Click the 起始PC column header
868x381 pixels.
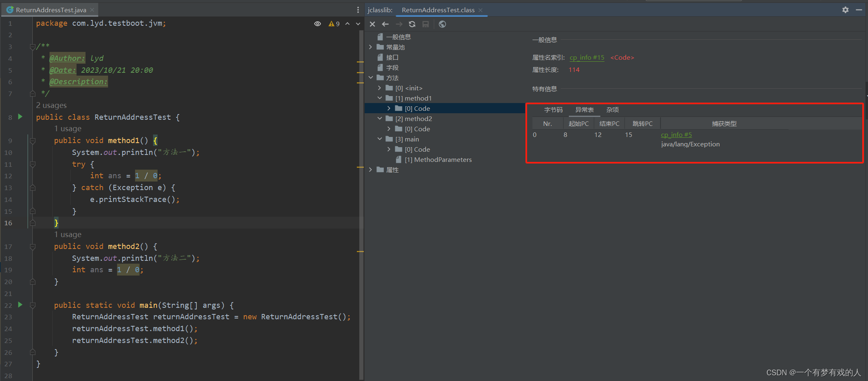coord(578,123)
